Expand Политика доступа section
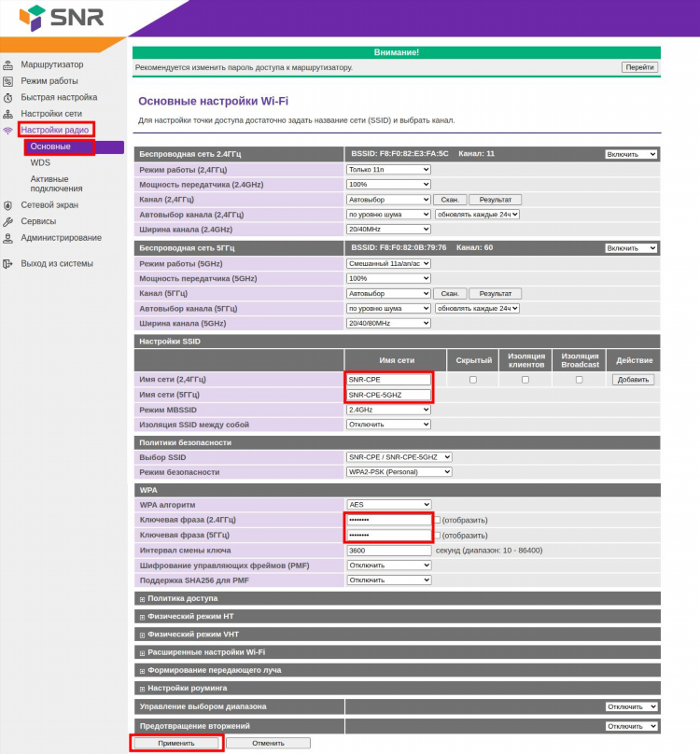Screen dimensions: 700x754 (397, 599)
